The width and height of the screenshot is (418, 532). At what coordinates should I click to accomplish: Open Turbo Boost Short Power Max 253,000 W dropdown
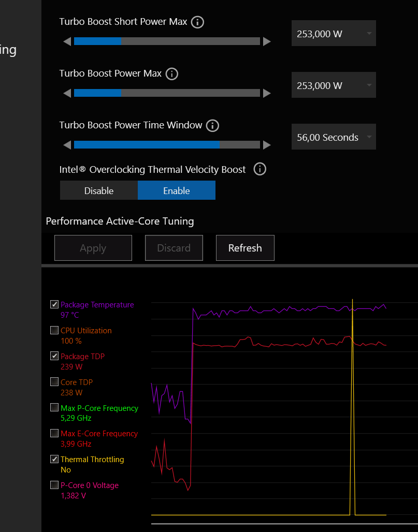click(334, 33)
